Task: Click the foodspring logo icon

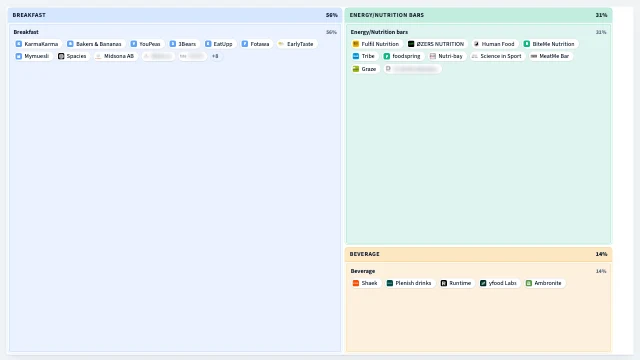Action: (x=387, y=56)
